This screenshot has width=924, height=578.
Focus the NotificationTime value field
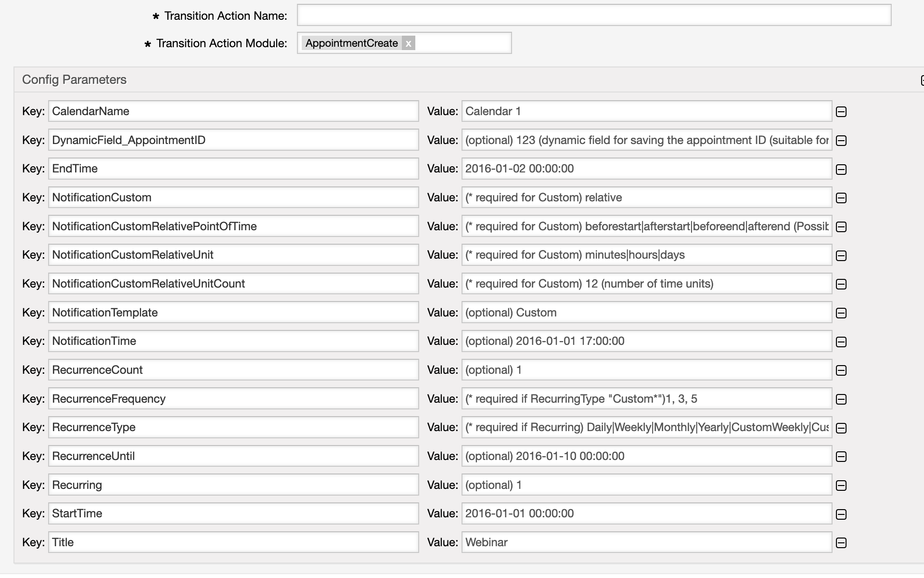tap(646, 341)
